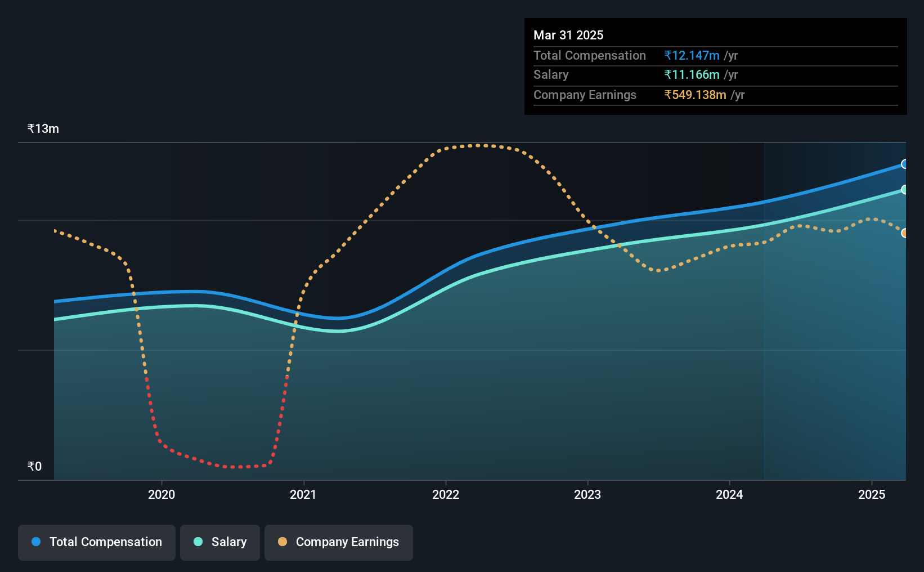Click the ₹12.147m total compensation value
The height and width of the screenshot is (572, 924).
pos(692,55)
